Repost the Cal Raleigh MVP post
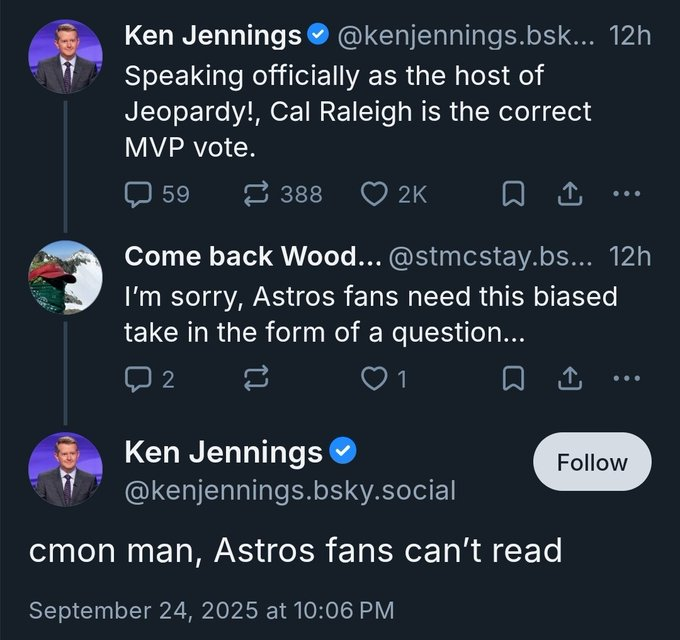Image resolution: width=680 pixels, height=640 pixels. (x=283, y=194)
